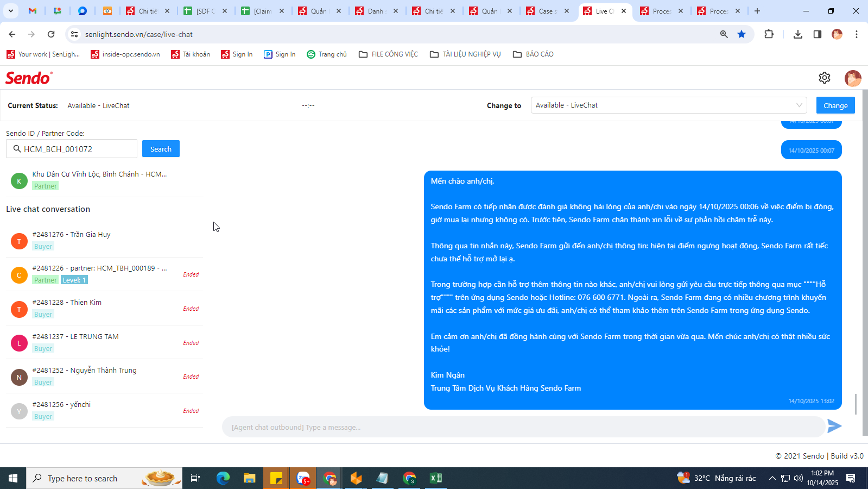The image size is (868, 489).
Task: Open a new browser tab
Action: 757,11
